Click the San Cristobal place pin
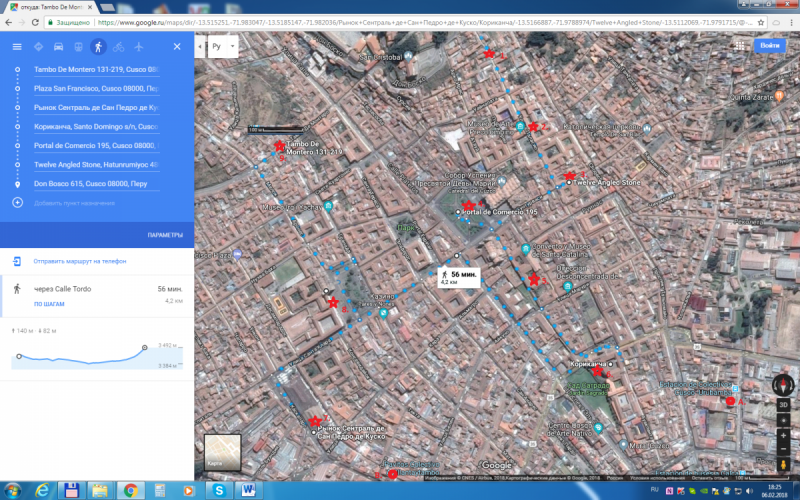The image size is (800, 500). [408, 57]
